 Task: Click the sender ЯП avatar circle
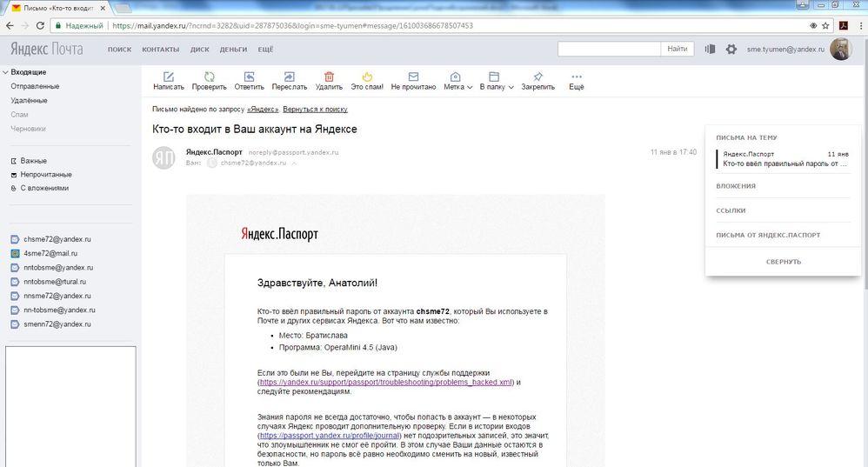pos(164,157)
